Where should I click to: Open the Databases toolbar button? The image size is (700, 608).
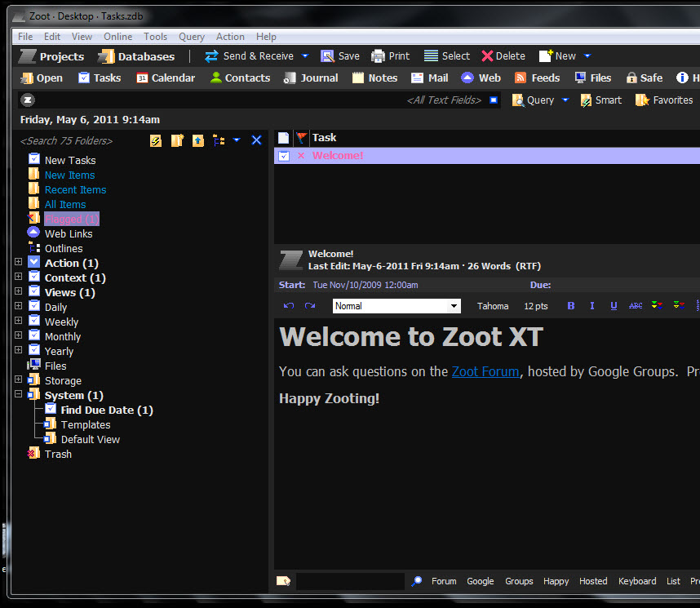136,56
